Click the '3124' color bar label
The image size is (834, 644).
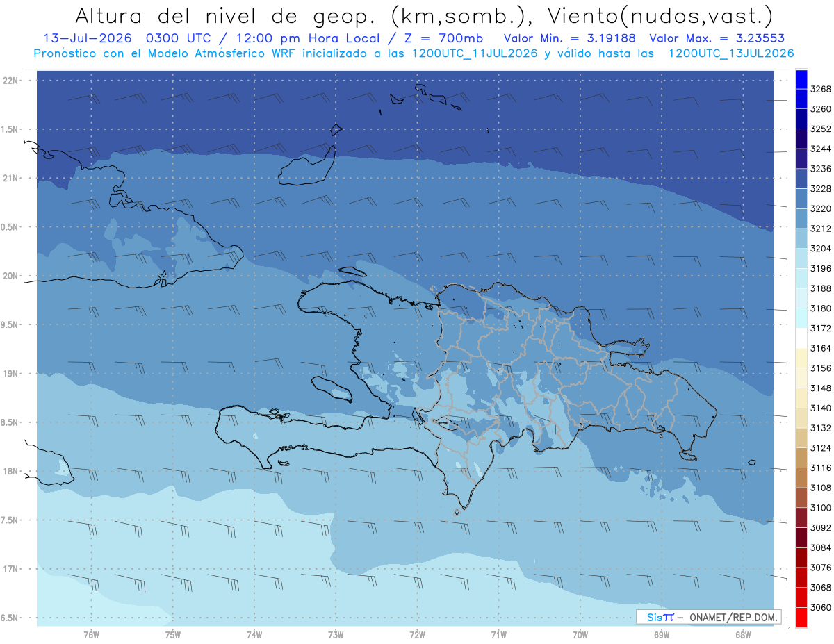click(x=820, y=447)
